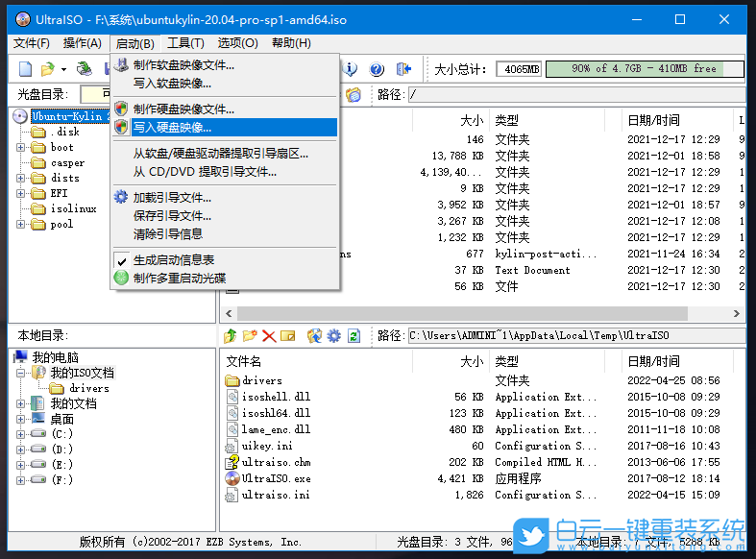Click the folder properties icon beside 路径
Viewport: 756px width, 559px height.
click(354, 94)
